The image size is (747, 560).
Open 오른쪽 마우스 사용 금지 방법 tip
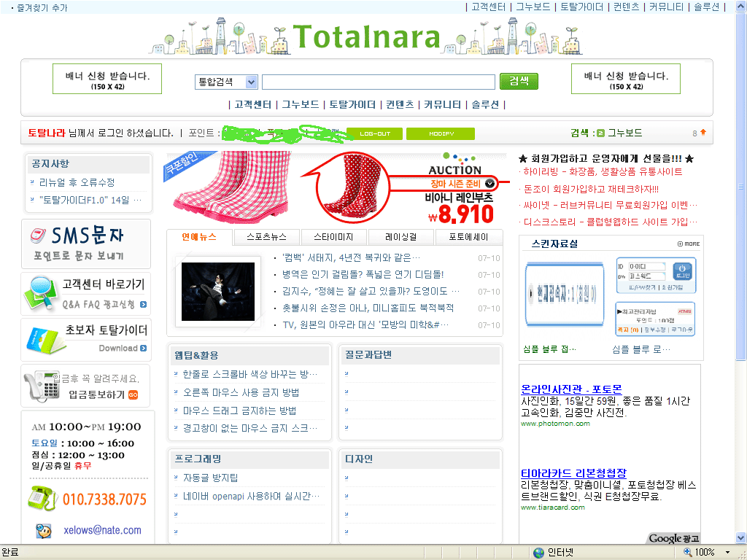point(241,392)
